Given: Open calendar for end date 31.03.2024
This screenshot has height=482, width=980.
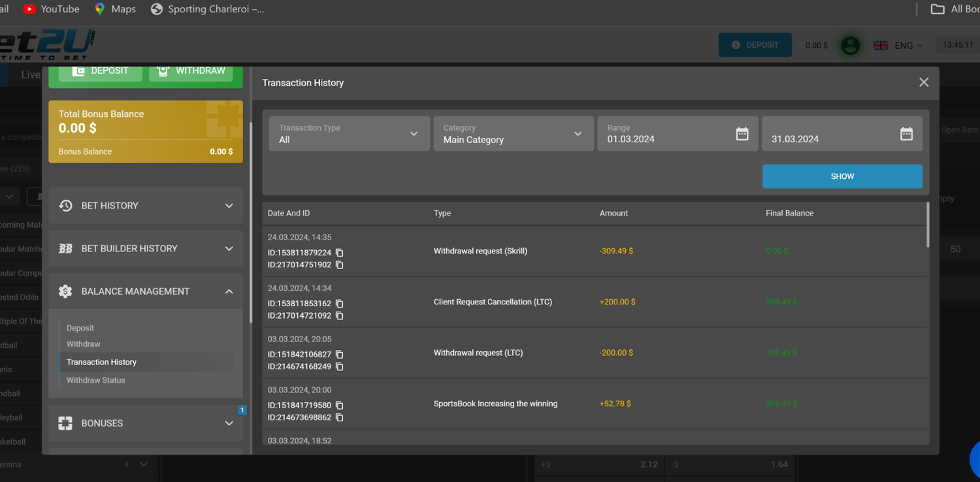Looking at the screenshot, I should [x=906, y=134].
